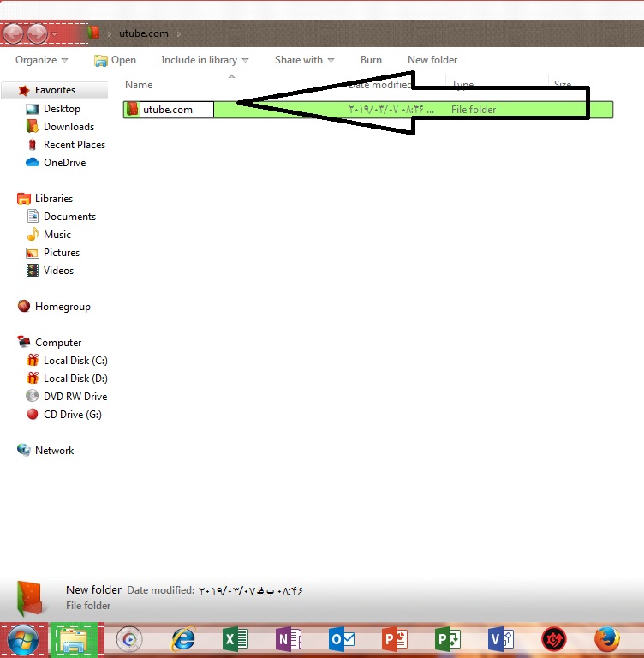
Task: Open DVD RW Drive
Action: pyautogui.click(x=75, y=397)
